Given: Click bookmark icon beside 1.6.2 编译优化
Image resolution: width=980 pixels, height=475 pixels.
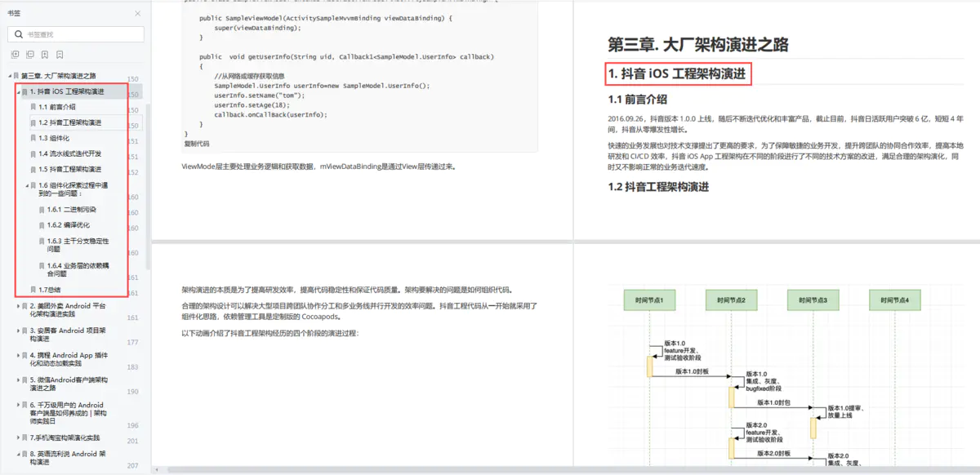Looking at the screenshot, I should tap(42, 224).
